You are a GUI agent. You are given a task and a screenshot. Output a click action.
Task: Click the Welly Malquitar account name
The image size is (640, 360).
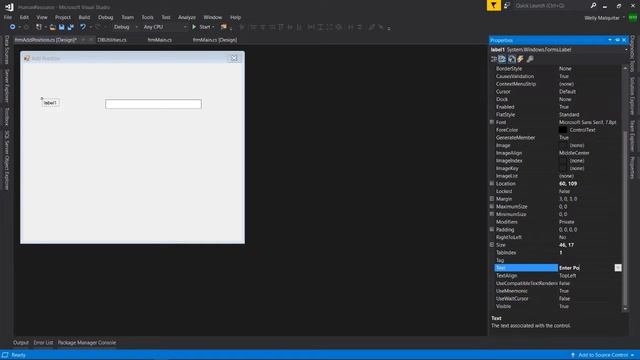coord(602,18)
